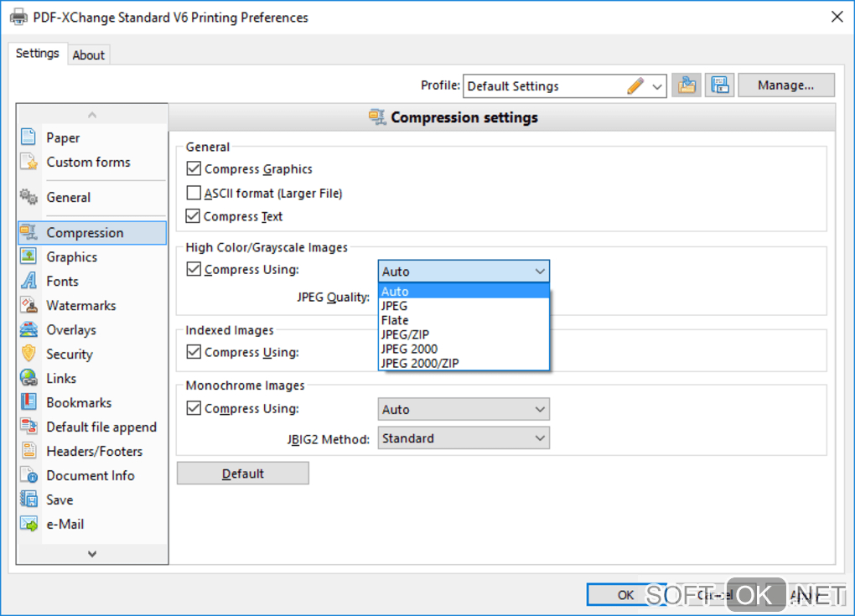Choose JPEG 2000/ZIP in the list
The width and height of the screenshot is (855, 616).
tap(464, 363)
